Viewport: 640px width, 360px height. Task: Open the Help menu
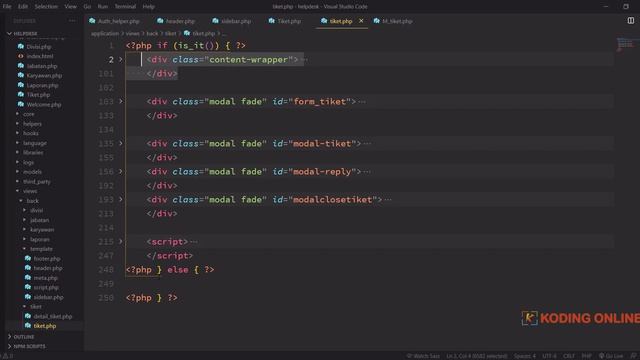(149, 7)
